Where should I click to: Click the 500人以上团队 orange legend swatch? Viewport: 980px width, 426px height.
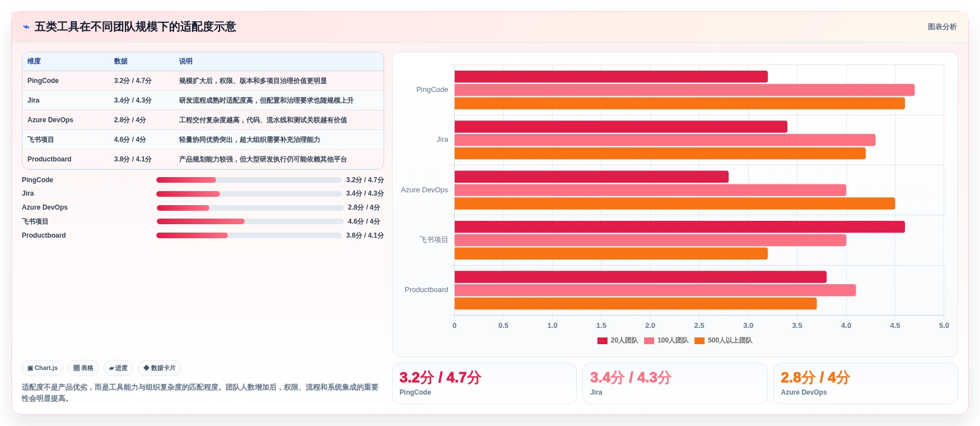(x=699, y=341)
